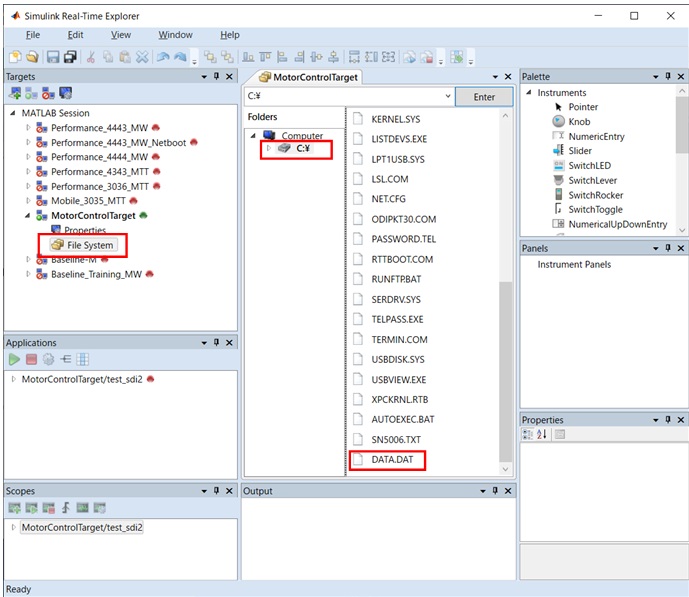Click the Paste clipboard toolbar icon

click(125, 57)
